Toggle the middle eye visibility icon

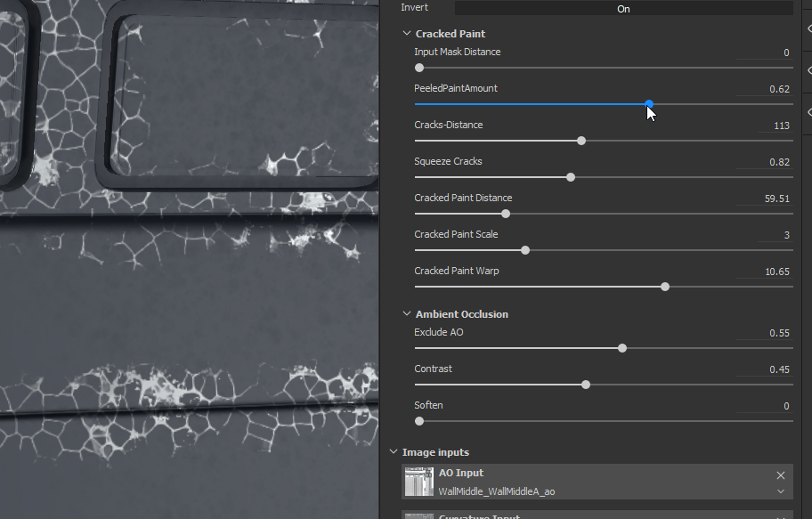pos(808,70)
